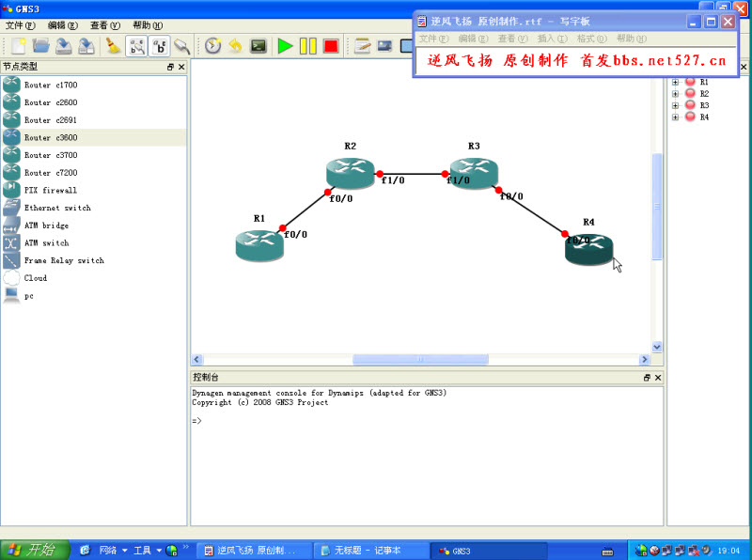Click canvas scroll left arrow
This screenshot has width=752, height=560.
[x=196, y=359]
